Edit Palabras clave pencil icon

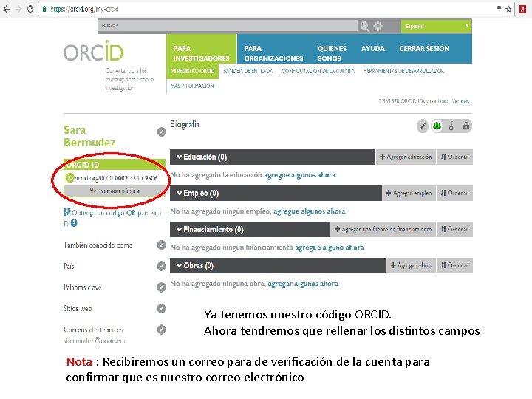pyautogui.click(x=162, y=287)
